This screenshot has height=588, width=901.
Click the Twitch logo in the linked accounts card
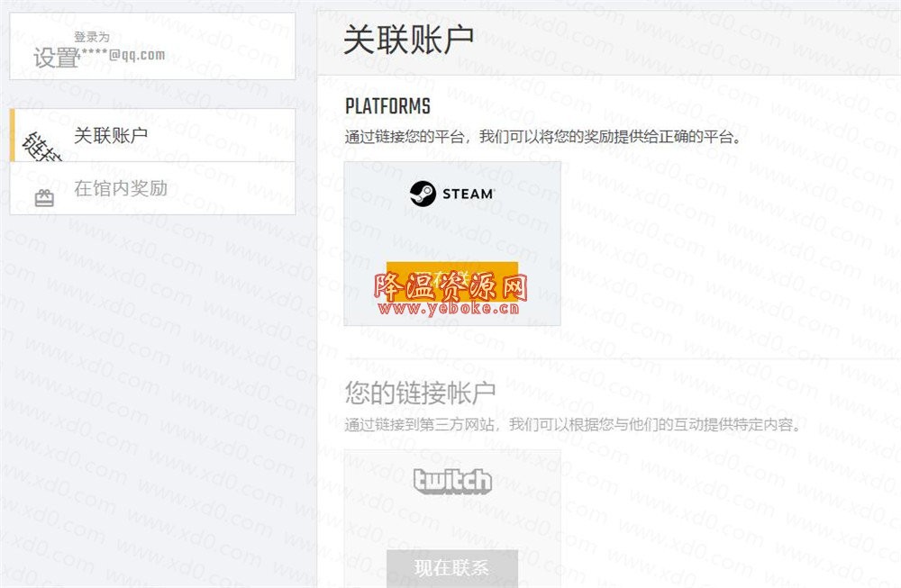click(x=453, y=481)
